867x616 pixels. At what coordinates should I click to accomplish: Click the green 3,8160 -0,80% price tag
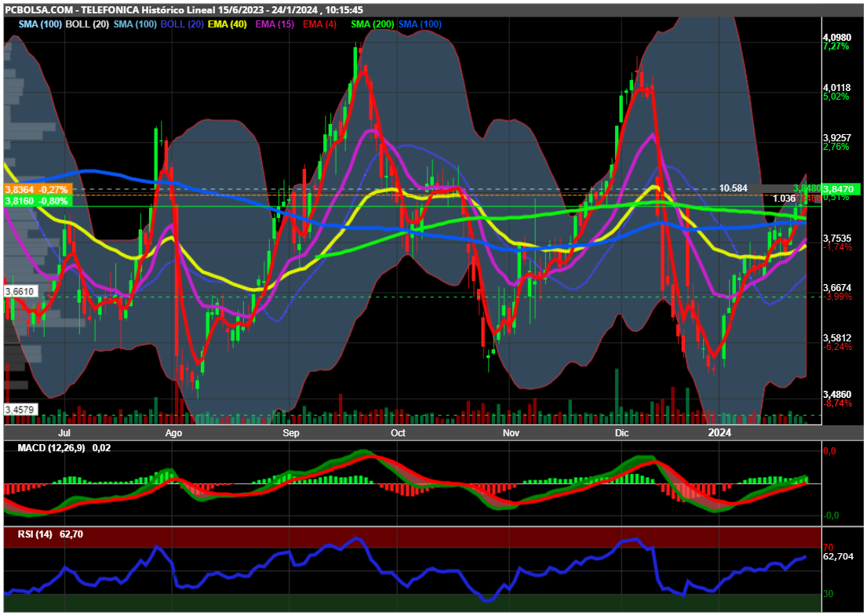pos(38,201)
